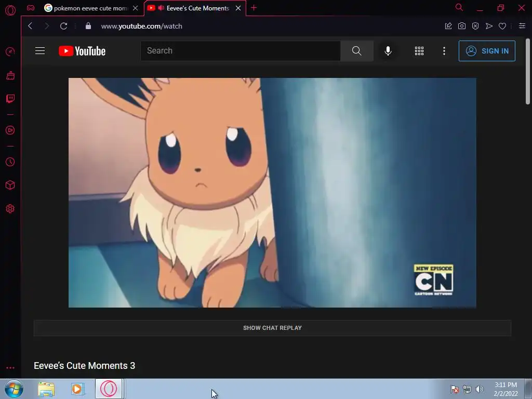Go to YouTube home via logo

click(x=82, y=51)
